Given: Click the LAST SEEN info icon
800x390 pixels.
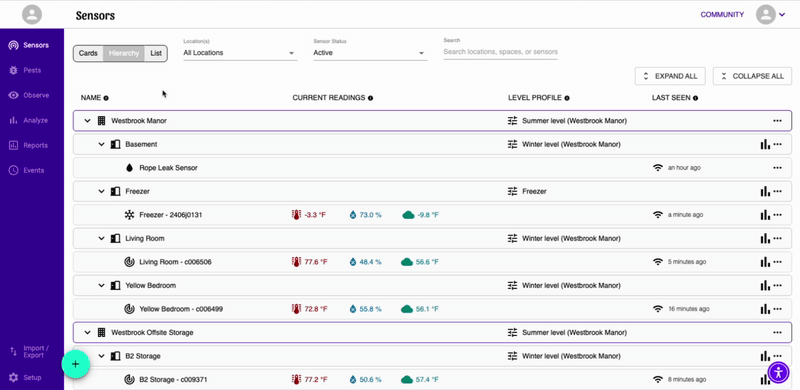Looking at the screenshot, I should click(x=695, y=98).
